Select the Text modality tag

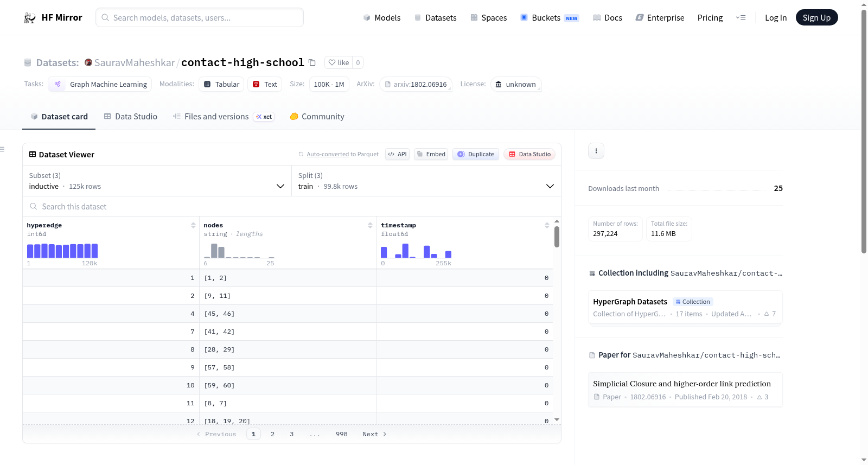pos(265,84)
